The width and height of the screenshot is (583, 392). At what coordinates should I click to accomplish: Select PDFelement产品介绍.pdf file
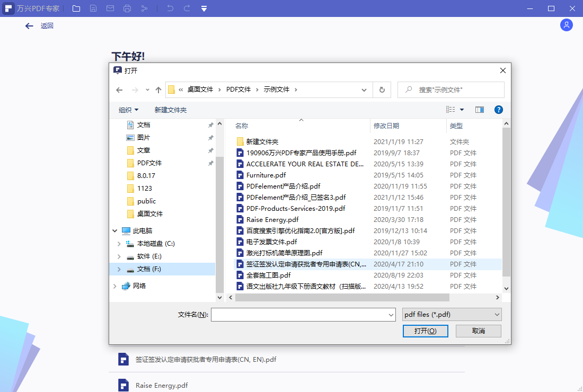point(284,186)
